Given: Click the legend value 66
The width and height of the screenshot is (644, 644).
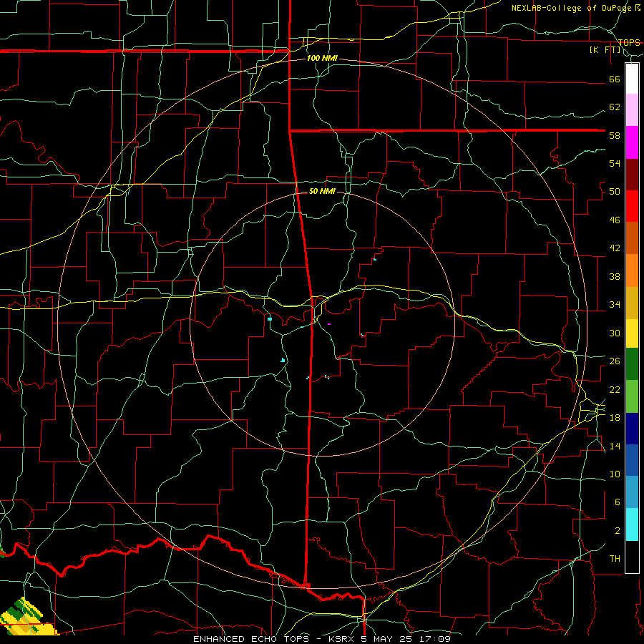Looking at the screenshot, I should click(615, 79).
